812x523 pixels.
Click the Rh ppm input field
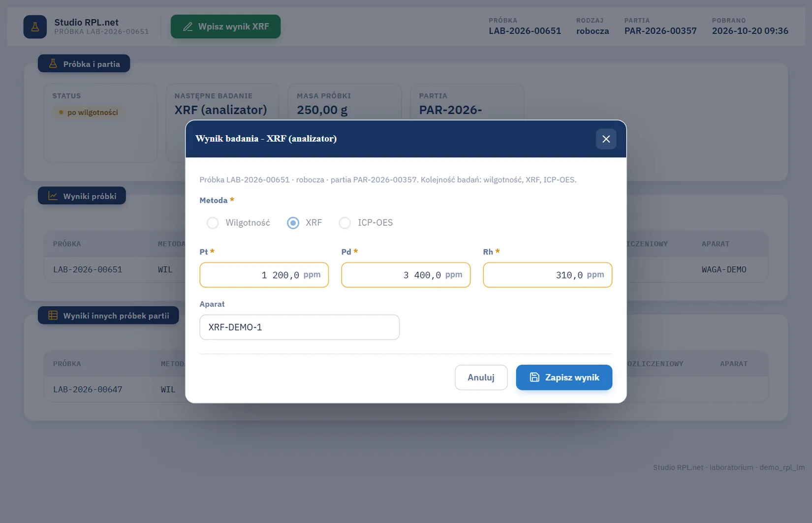click(547, 275)
